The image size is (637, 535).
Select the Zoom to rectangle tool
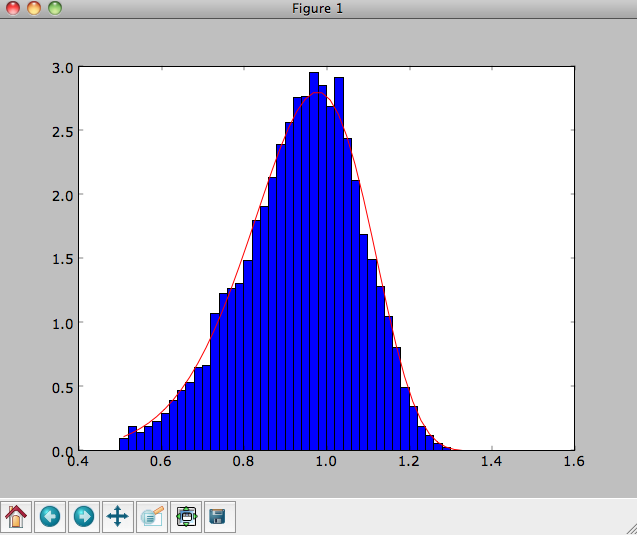[152, 517]
